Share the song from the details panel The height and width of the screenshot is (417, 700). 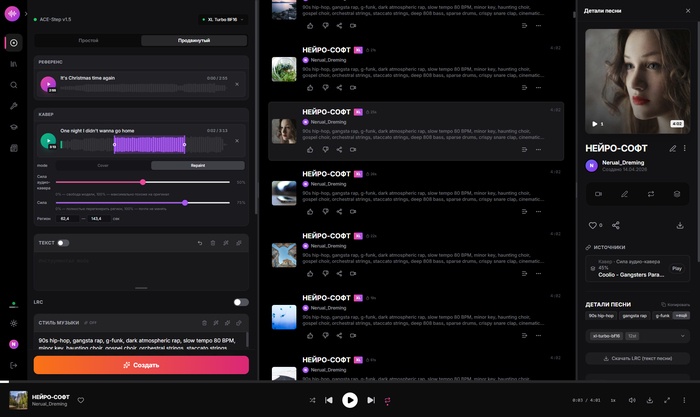click(616, 225)
